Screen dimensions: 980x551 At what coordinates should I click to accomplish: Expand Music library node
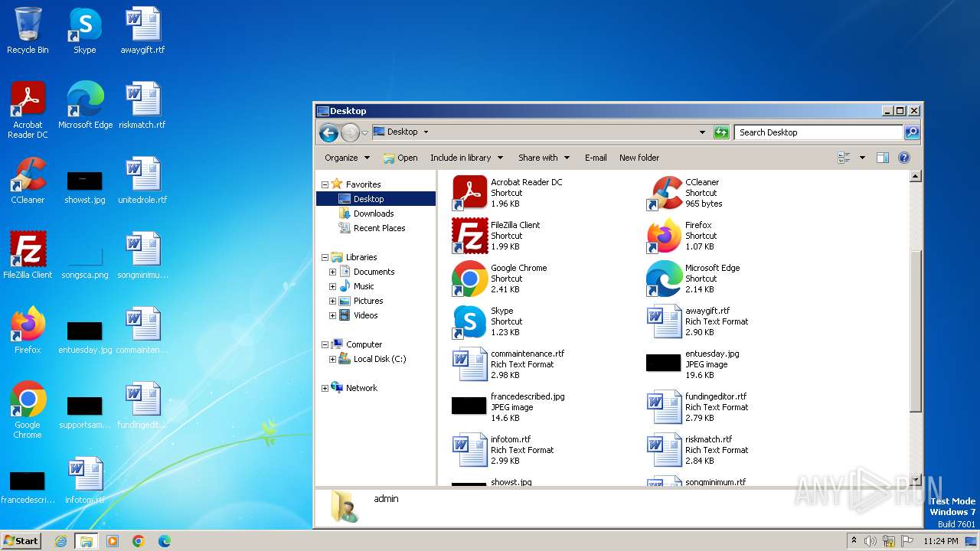click(x=333, y=286)
